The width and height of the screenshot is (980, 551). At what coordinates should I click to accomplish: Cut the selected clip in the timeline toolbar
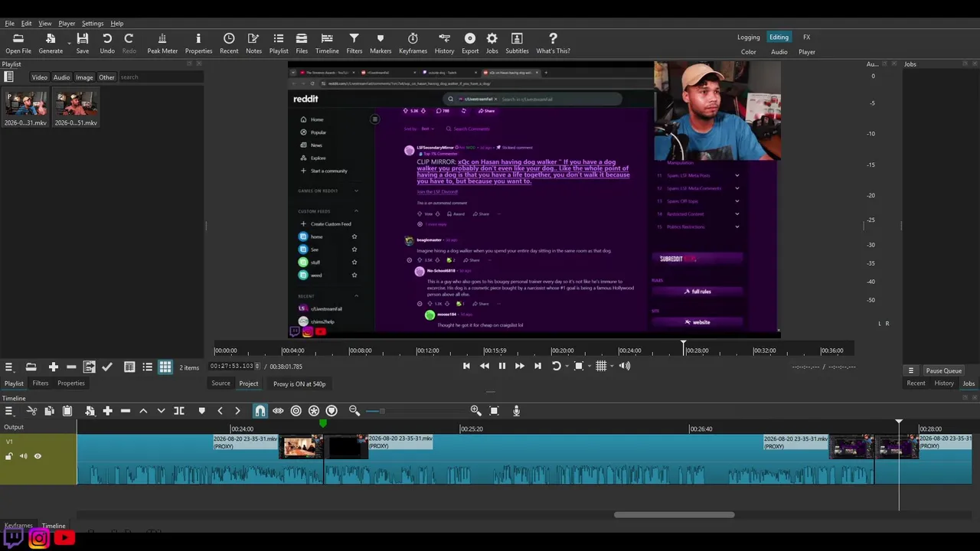coord(31,411)
